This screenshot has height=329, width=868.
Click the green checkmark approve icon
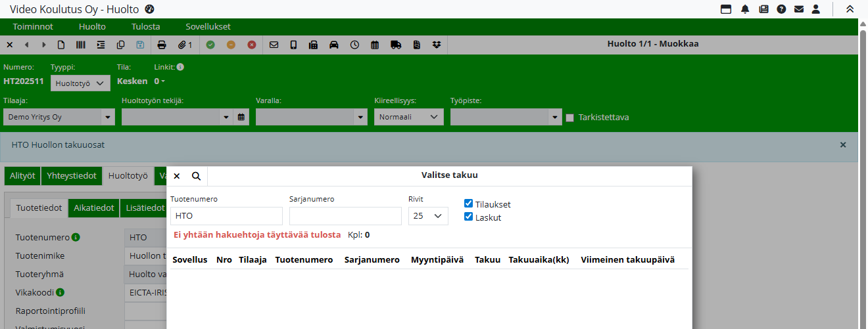click(x=210, y=45)
